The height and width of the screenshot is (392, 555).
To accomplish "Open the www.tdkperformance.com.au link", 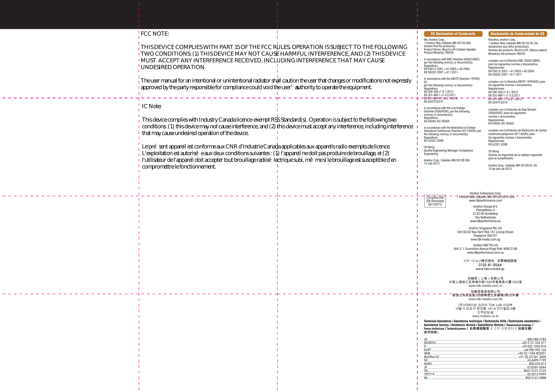I will [x=485, y=253].
